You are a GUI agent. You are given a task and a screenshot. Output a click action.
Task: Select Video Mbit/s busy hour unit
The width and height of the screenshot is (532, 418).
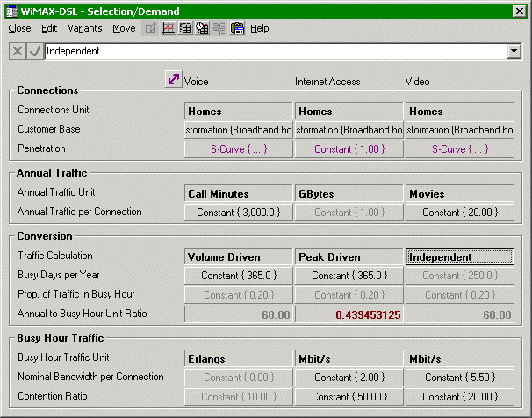coord(460,358)
